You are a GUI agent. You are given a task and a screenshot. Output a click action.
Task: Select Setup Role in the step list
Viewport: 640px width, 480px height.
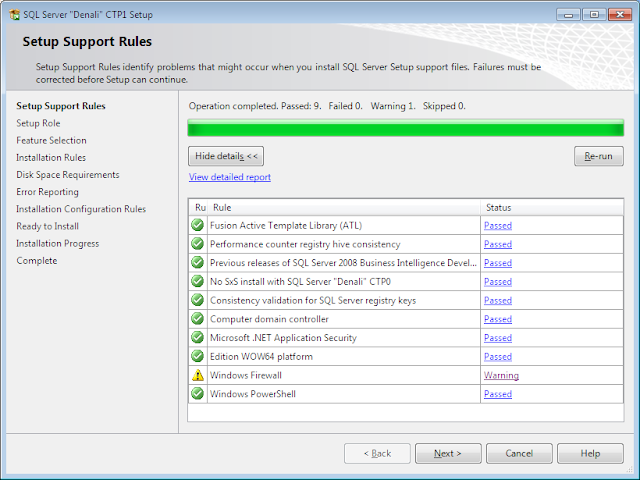point(38,123)
